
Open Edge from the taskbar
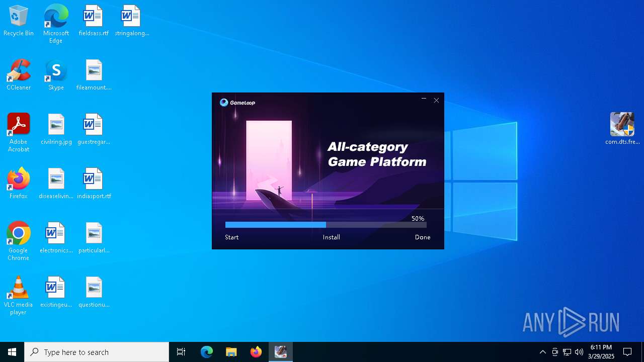tap(207, 352)
